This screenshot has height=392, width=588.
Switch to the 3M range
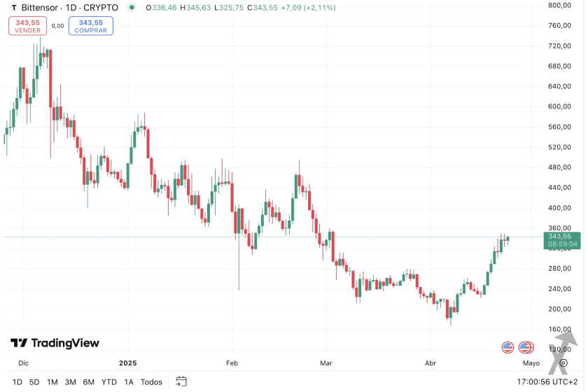(71, 382)
